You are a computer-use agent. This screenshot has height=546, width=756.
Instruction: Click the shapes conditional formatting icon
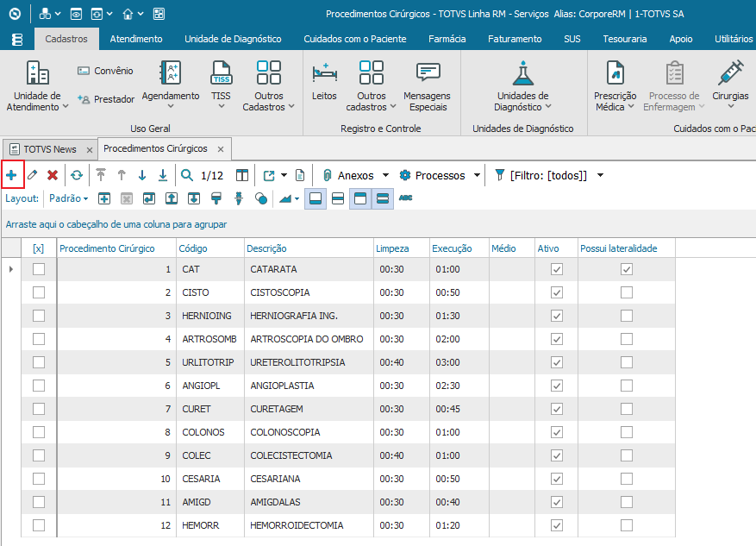coord(261,198)
